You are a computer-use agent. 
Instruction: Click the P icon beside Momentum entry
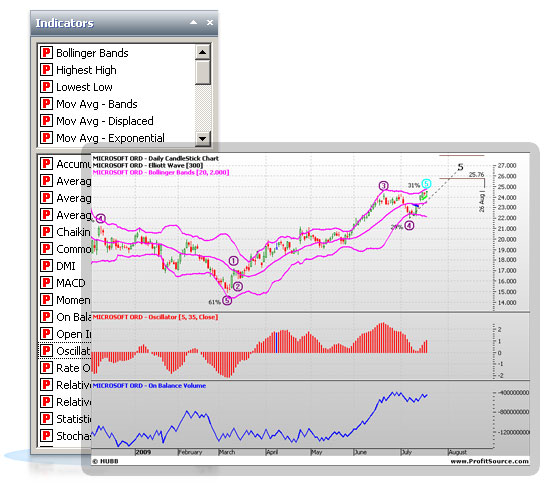pos(46,300)
